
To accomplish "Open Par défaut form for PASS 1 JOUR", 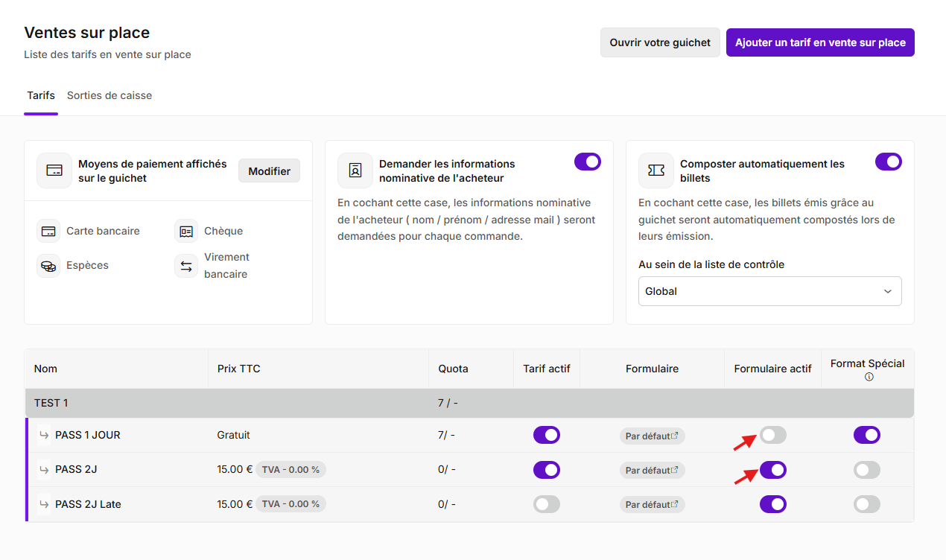I will tap(652, 436).
